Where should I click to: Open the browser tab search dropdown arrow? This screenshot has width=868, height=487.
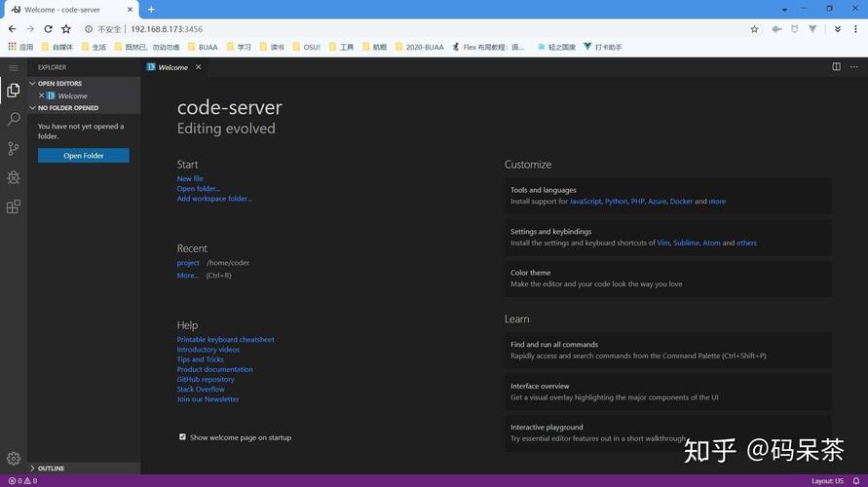(784, 10)
